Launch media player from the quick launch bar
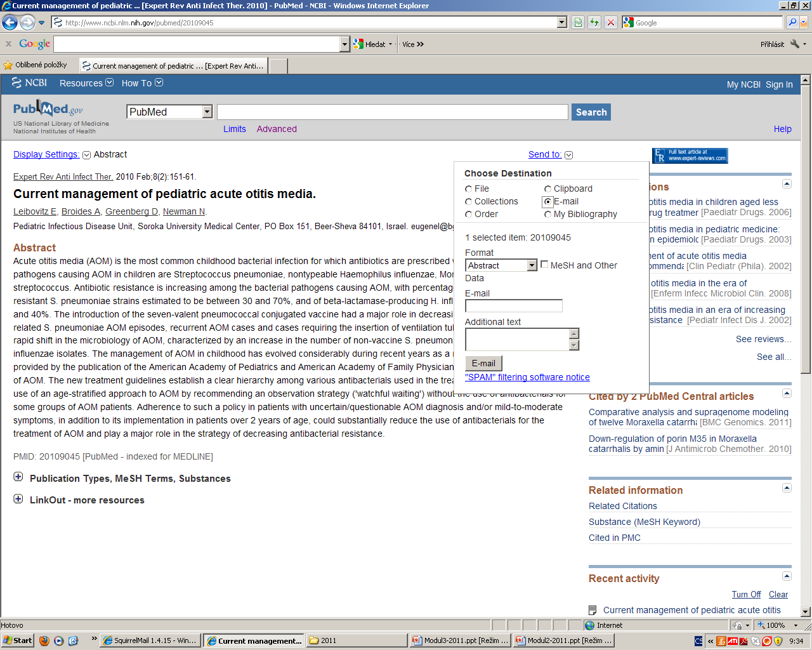The image size is (812, 650). tap(59, 640)
